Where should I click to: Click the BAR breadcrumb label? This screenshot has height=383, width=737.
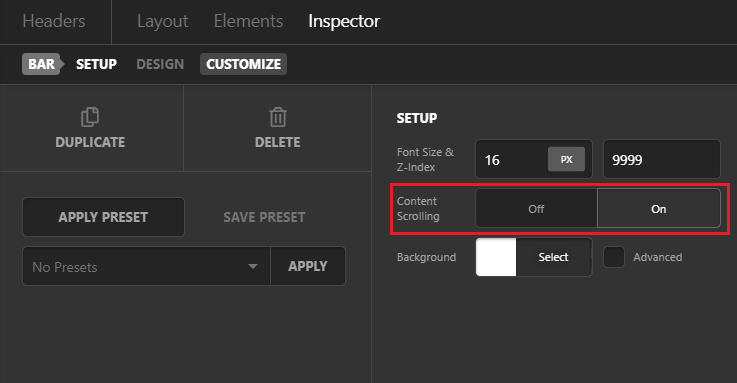(41, 64)
